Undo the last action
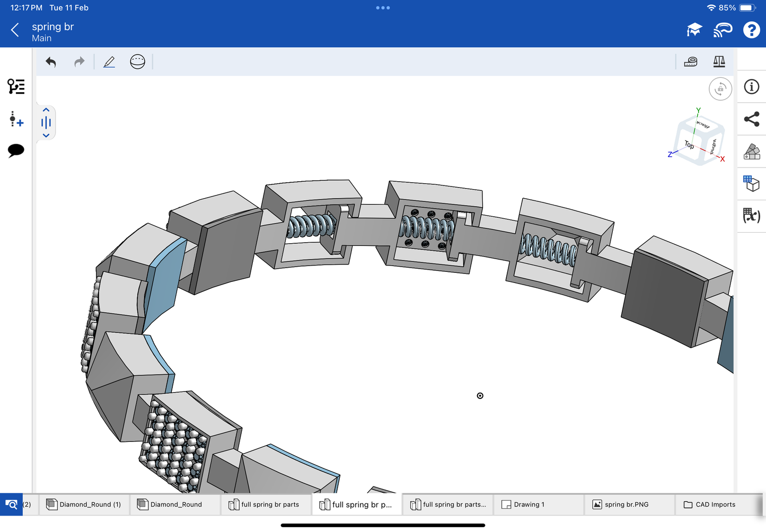This screenshot has height=532, width=766. coord(51,62)
